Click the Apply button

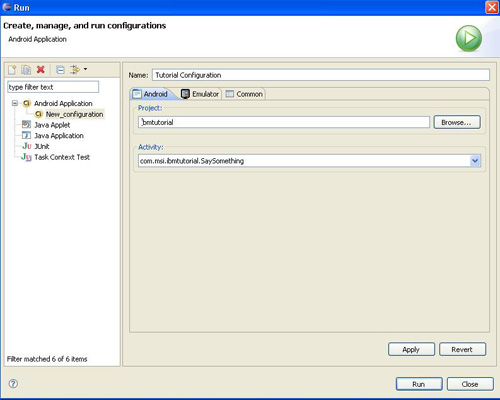(x=411, y=349)
